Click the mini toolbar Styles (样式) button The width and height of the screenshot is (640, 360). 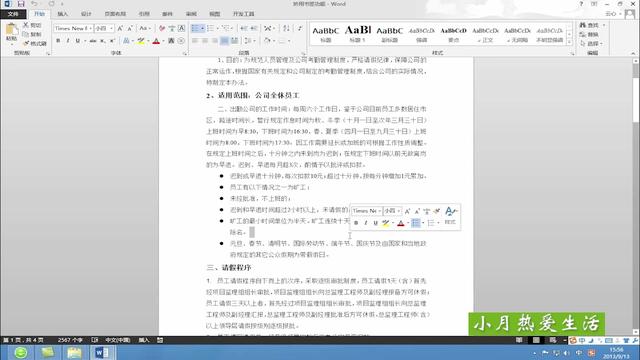[x=450, y=216]
